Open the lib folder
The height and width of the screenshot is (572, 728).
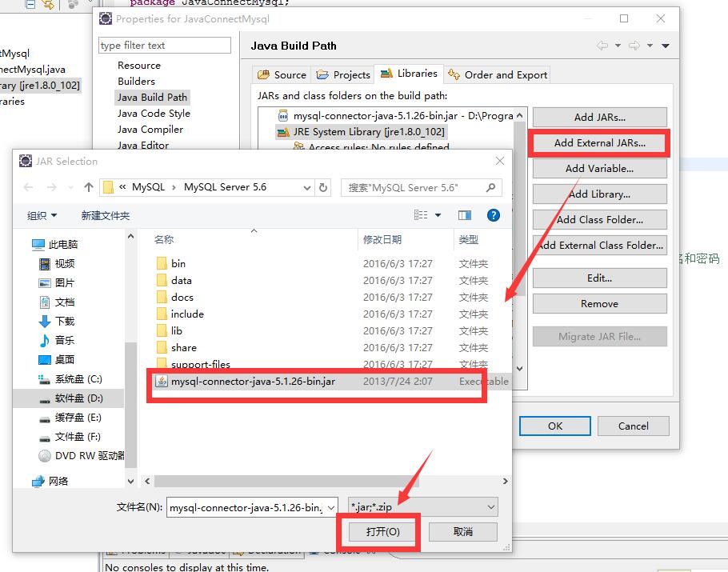178,330
